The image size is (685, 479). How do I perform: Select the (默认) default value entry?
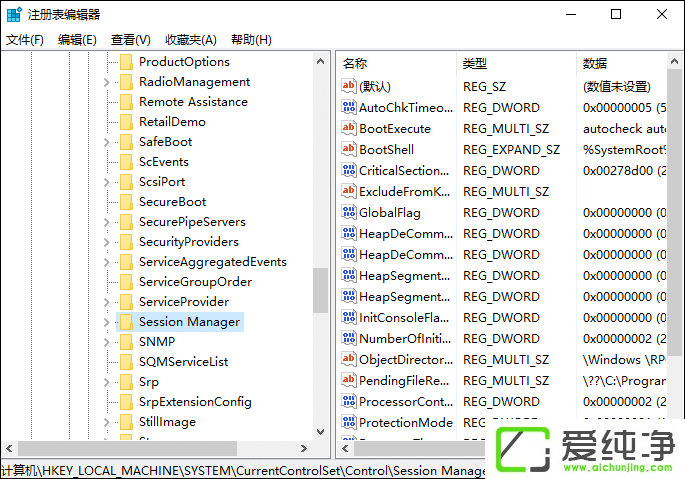pos(375,86)
